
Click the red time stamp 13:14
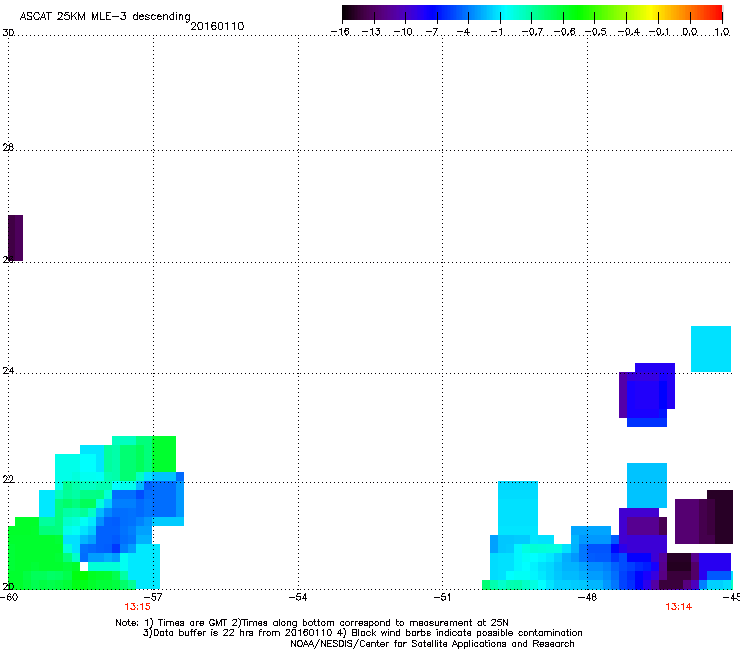[679, 607]
